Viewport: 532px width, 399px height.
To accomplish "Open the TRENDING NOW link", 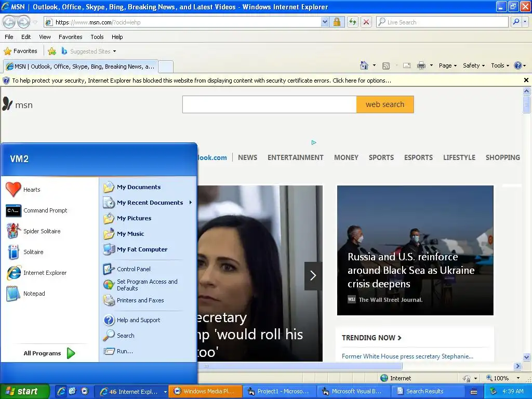I will click(371, 338).
